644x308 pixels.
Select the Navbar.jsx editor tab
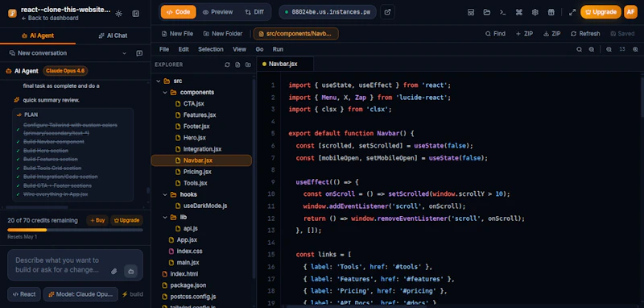click(285, 65)
